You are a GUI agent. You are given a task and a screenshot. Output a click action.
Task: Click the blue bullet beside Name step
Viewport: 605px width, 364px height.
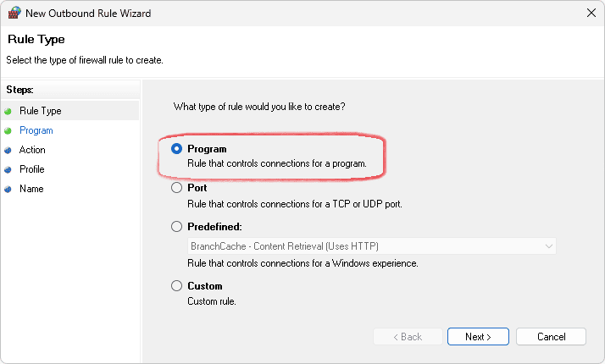[x=8, y=189]
